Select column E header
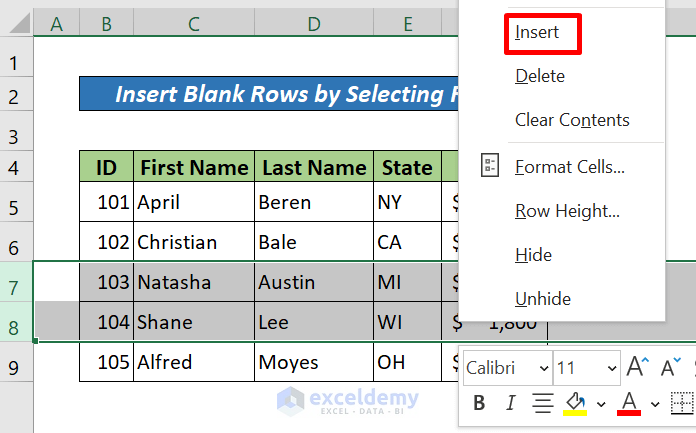This screenshot has width=696, height=433. 407,24
